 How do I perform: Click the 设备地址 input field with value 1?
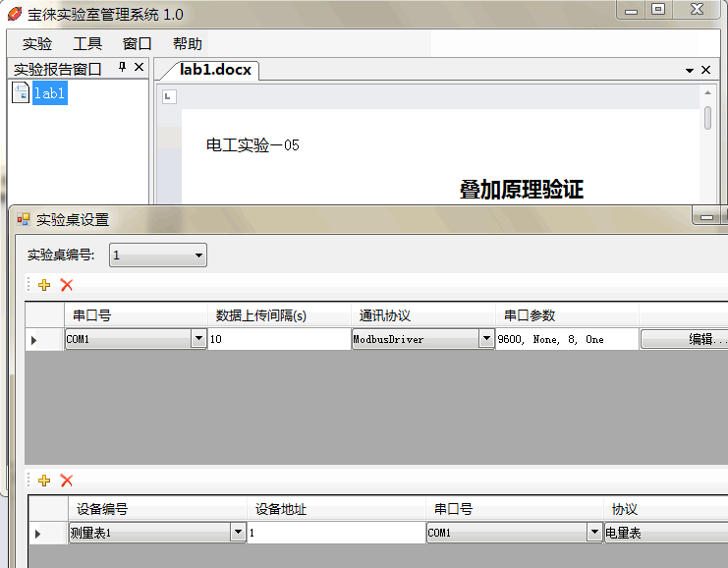334,533
